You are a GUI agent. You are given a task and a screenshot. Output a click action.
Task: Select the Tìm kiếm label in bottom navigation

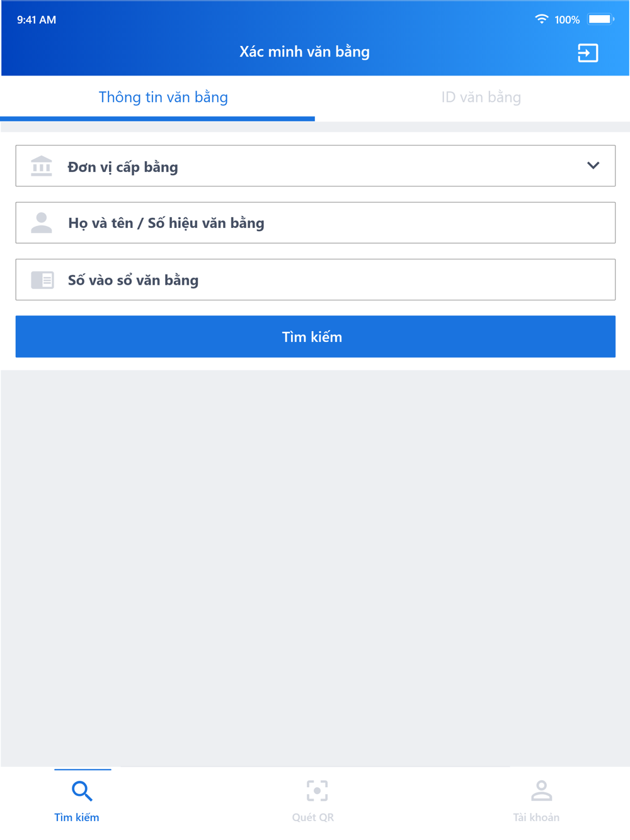click(77, 817)
